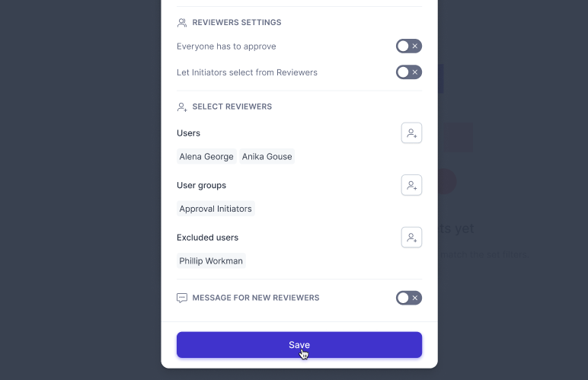The height and width of the screenshot is (380, 588).
Task: Click the Approval Initiators group chip
Action: [x=216, y=209]
